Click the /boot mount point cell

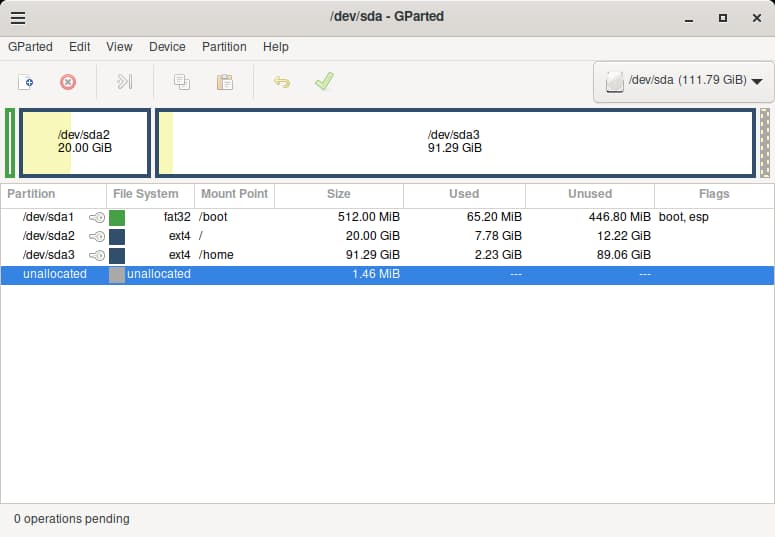click(x=213, y=217)
